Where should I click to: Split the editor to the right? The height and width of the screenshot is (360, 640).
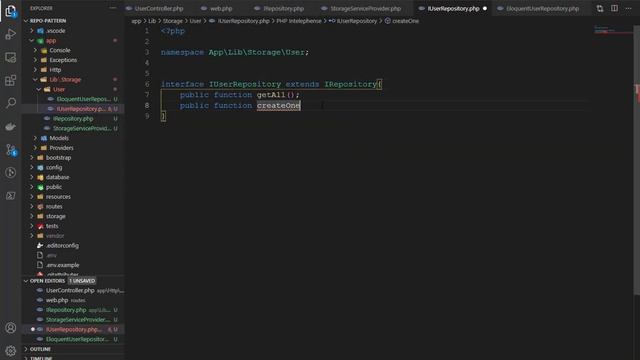pos(614,8)
